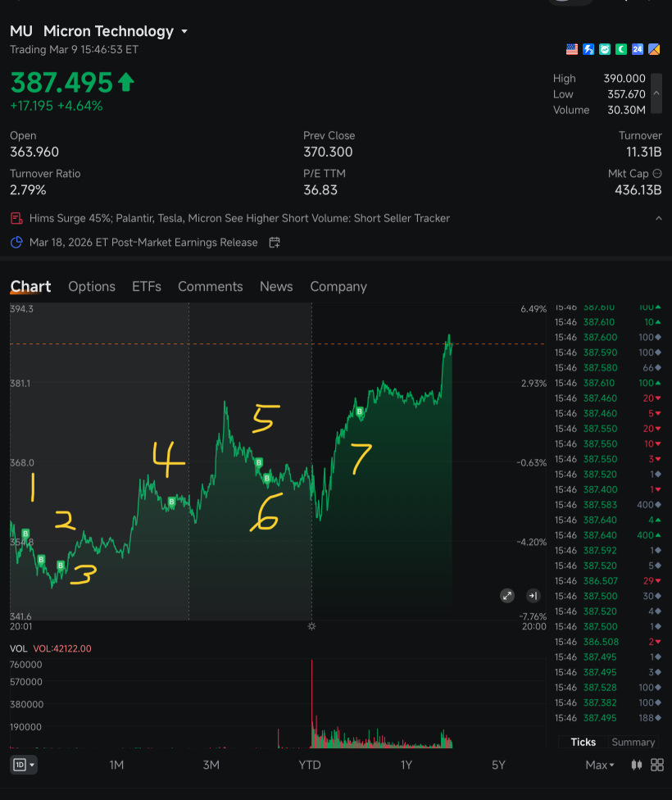Tap the US flag market icon

(572, 49)
